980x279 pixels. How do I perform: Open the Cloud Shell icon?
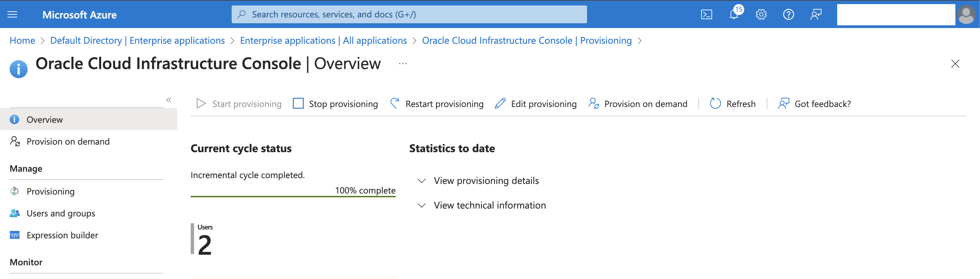click(706, 14)
